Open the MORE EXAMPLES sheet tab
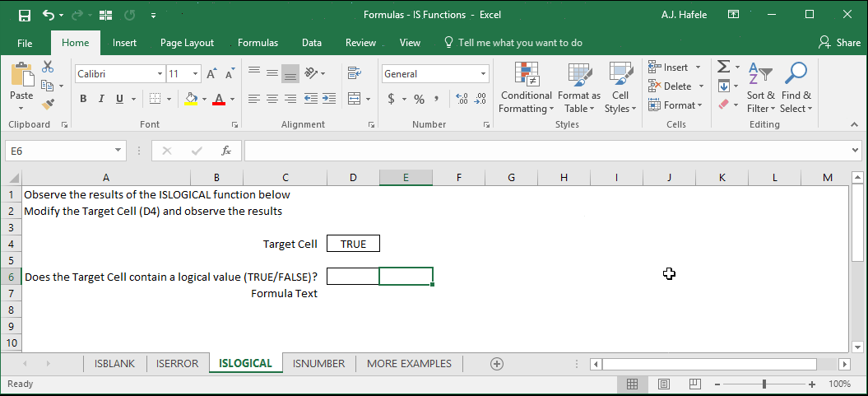This screenshot has height=396, width=868. pos(409,364)
